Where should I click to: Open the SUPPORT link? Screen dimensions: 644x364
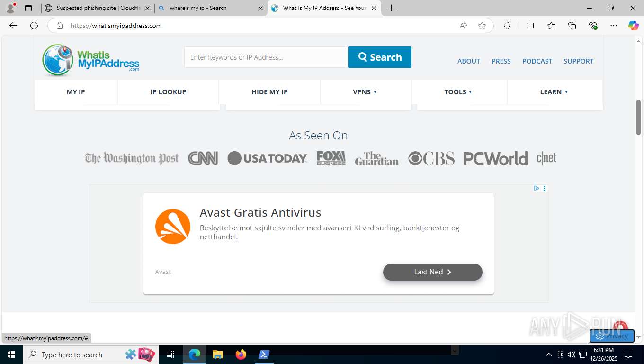click(x=578, y=61)
